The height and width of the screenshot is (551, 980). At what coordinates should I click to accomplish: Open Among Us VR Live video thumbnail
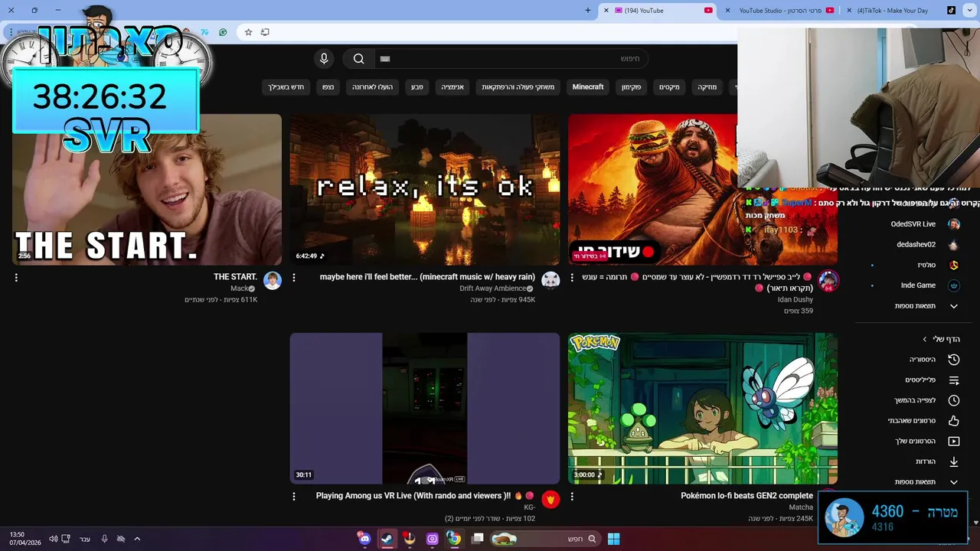coord(425,408)
